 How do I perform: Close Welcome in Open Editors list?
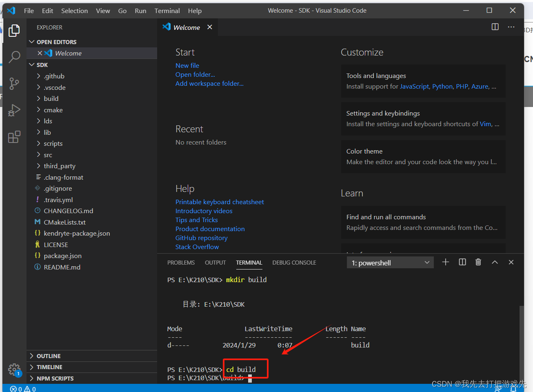pyautogui.click(x=40, y=53)
